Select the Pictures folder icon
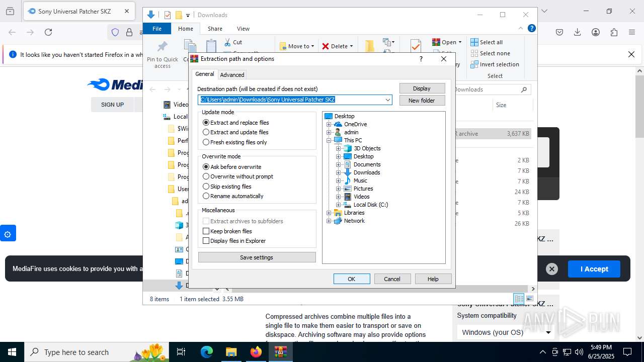Viewport: 644px width, 362px height. 347,189
